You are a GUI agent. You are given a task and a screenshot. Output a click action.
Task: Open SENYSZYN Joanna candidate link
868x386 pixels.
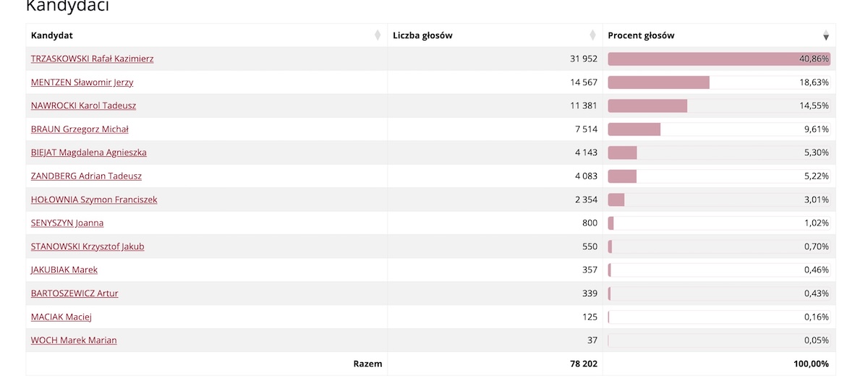point(67,223)
